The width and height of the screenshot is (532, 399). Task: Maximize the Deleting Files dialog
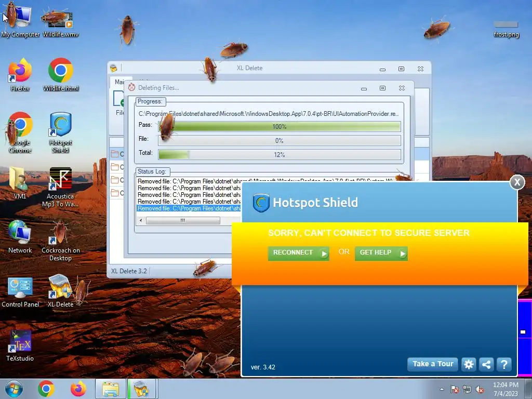point(382,88)
